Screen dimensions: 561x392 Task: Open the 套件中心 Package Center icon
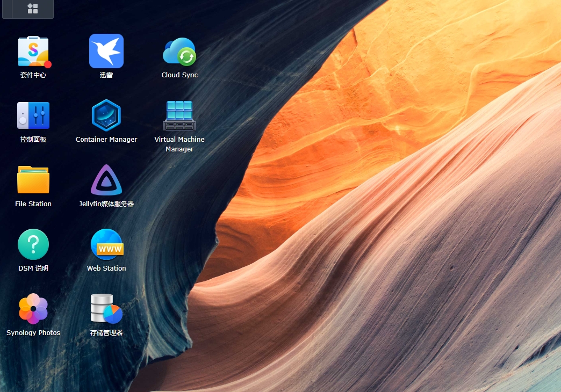point(33,51)
